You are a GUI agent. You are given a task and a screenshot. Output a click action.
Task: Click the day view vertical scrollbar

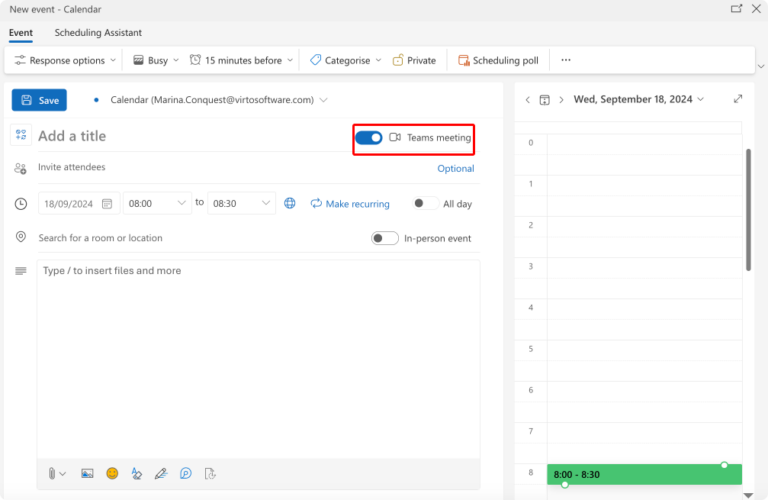coord(748,210)
